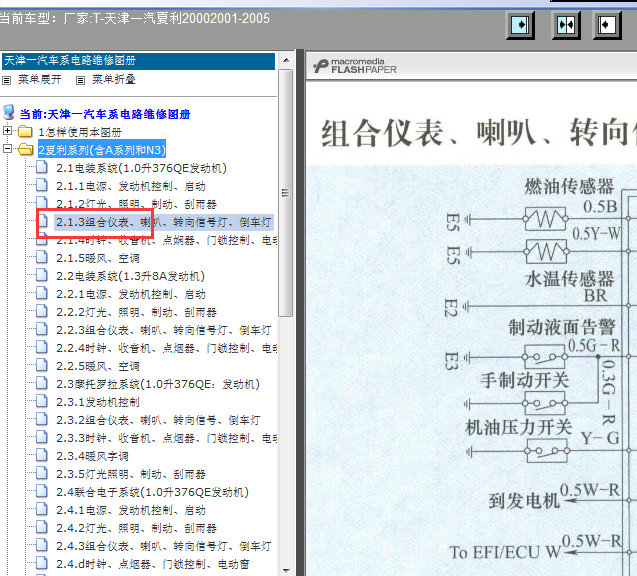637x576 pixels.
Task: Open 2.2.4时钟、收音机、点烟器 entry
Action: pyautogui.click(x=167, y=348)
